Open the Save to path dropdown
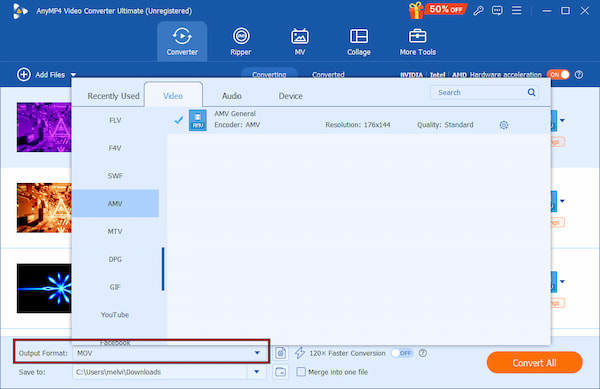Screen dimensions: 600x389 coord(257,372)
